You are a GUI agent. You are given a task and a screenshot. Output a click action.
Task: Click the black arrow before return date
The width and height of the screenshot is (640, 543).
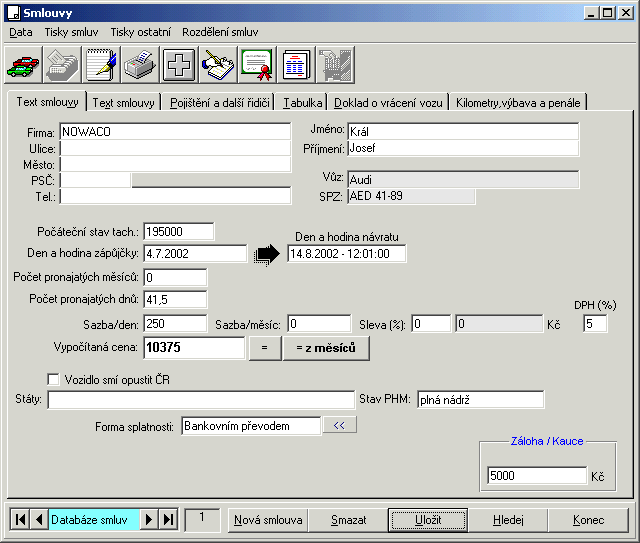point(267,254)
